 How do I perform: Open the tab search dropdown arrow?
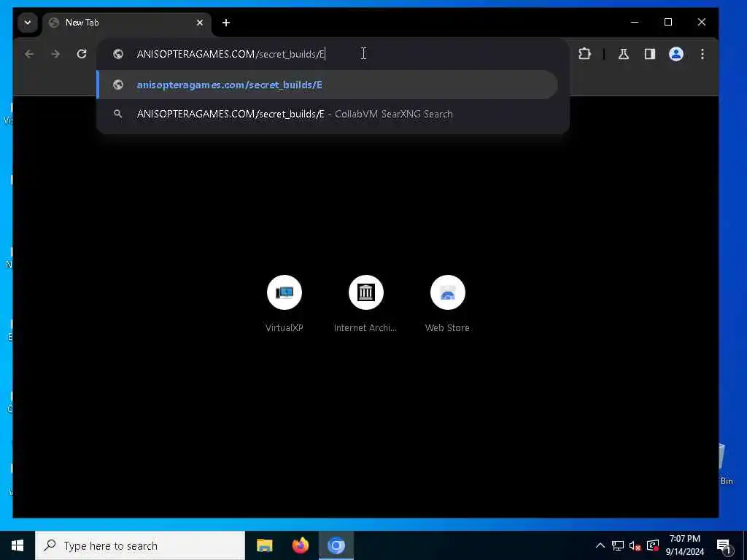tap(28, 23)
